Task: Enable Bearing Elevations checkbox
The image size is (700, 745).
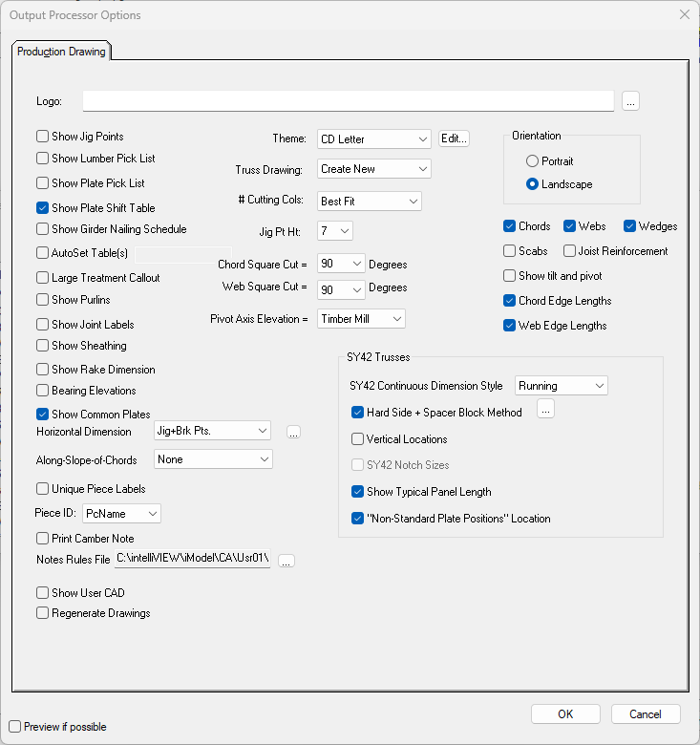Action: tap(42, 391)
